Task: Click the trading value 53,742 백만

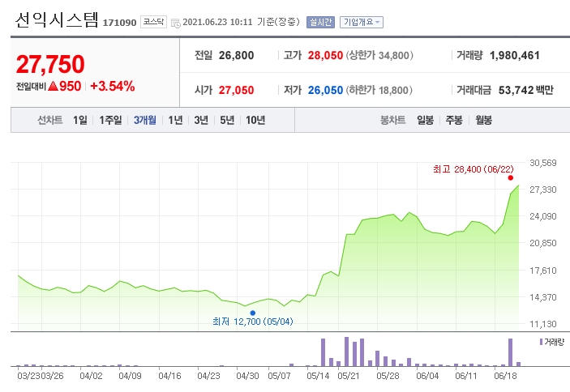Action: click(525, 90)
